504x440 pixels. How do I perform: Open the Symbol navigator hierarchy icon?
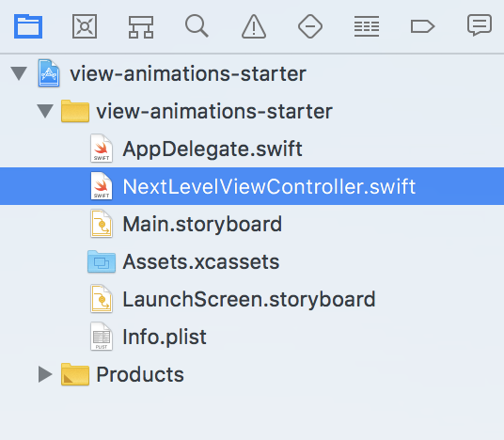point(141,27)
